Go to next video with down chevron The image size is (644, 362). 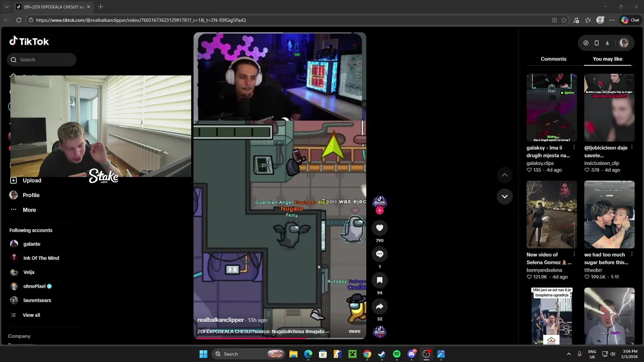505,196
